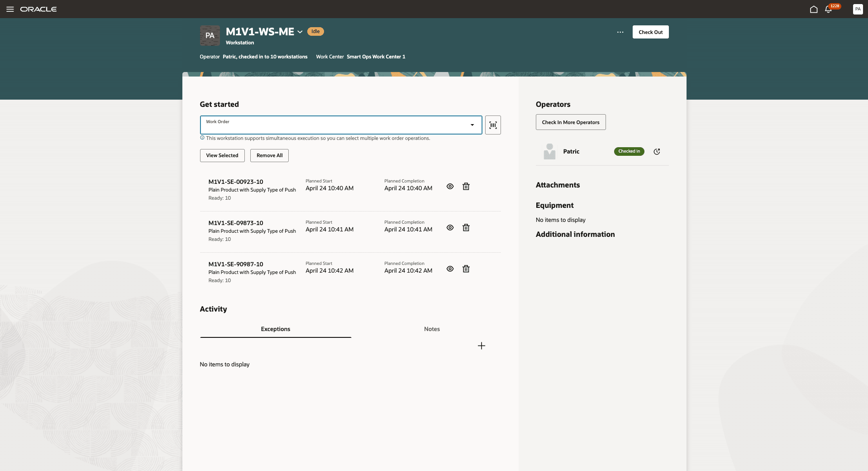Click Planned Start April 24 10:41 AM
This screenshot has width=868, height=471.
pos(329,230)
